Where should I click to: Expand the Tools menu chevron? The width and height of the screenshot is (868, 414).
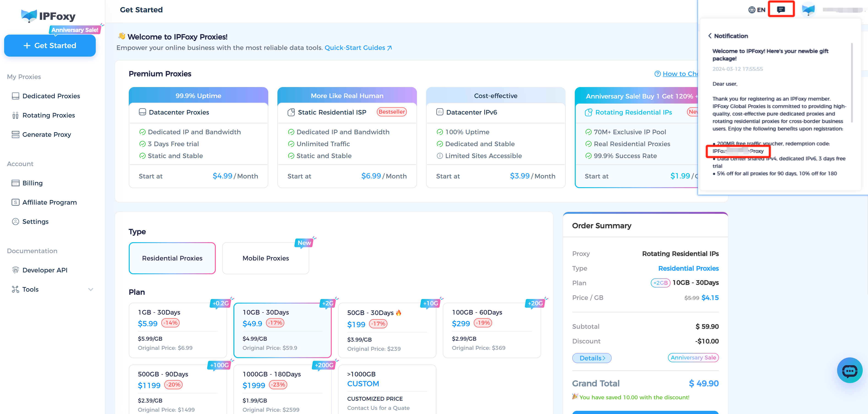point(91,289)
